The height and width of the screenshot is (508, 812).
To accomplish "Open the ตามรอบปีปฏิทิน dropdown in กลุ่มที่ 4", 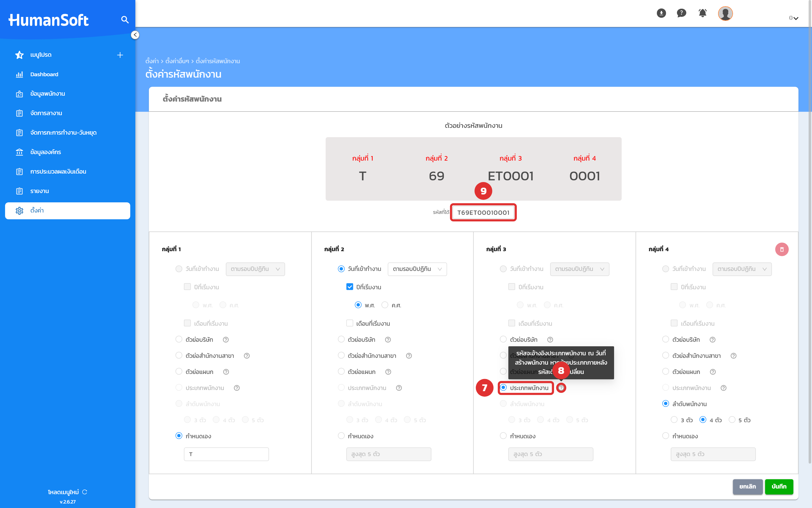I will [x=742, y=269].
